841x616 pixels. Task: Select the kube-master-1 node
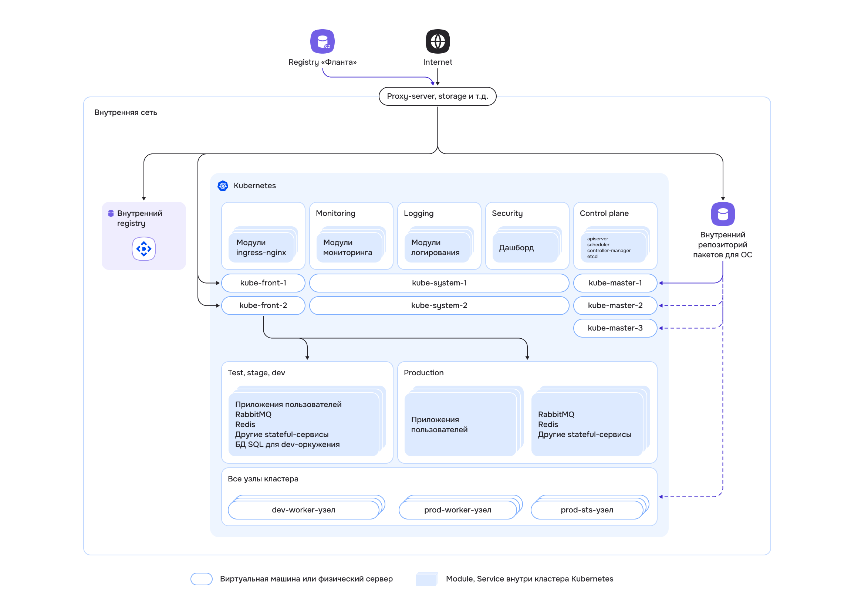615,283
